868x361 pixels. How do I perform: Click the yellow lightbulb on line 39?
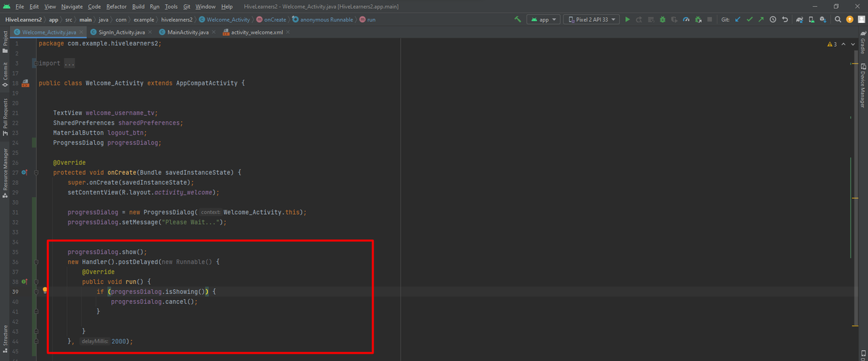coord(45,291)
